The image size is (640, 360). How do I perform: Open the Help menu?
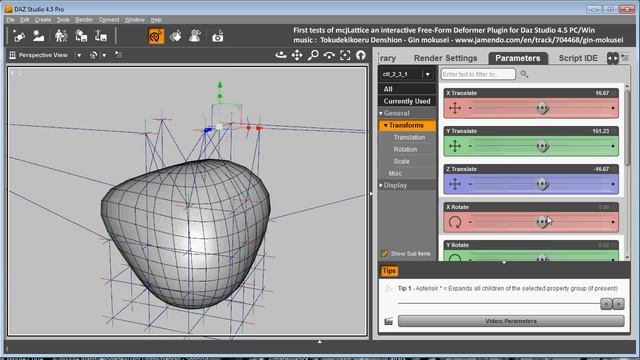point(156,20)
